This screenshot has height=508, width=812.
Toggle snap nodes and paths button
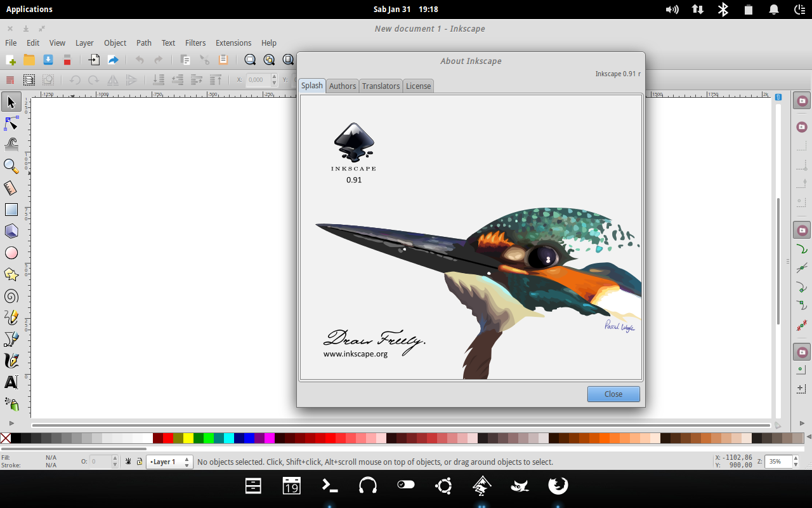[802, 230]
